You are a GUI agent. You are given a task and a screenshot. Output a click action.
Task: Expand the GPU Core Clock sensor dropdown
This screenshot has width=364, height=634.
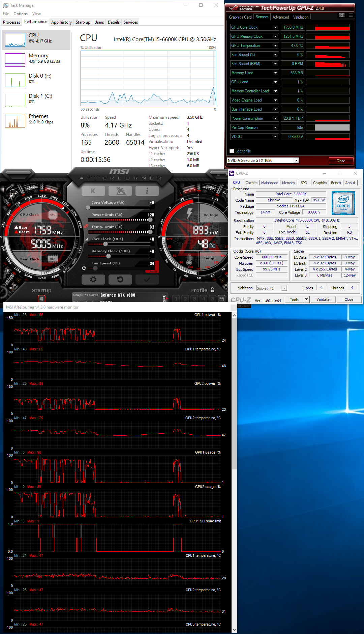(x=275, y=27)
